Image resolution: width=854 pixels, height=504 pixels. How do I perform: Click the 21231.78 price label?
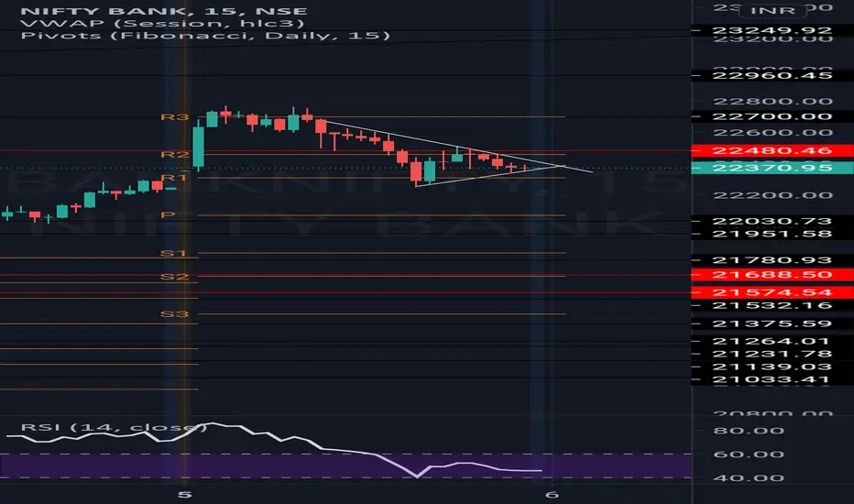tap(772, 354)
